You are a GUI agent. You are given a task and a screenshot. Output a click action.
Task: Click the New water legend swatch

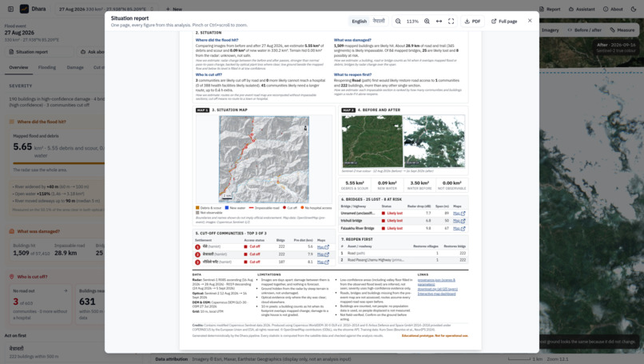[227, 208]
